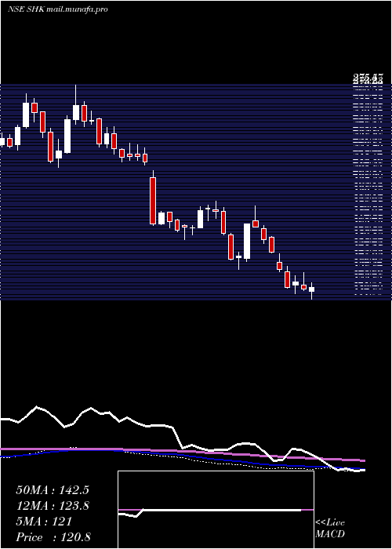Select the "50MA : 142.5" reading

pos(53,490)
